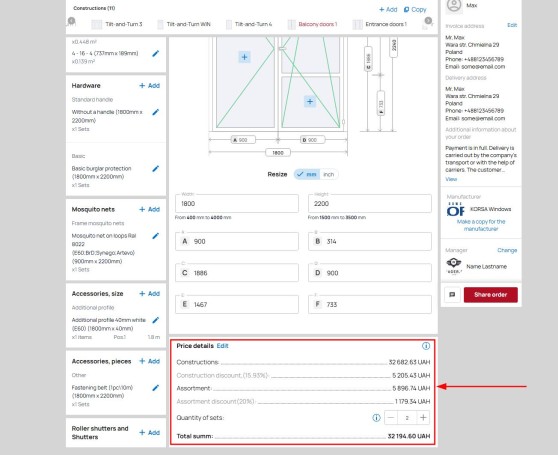
Task: Select the Balcony doors 1 tab
Action: [313, 24]
